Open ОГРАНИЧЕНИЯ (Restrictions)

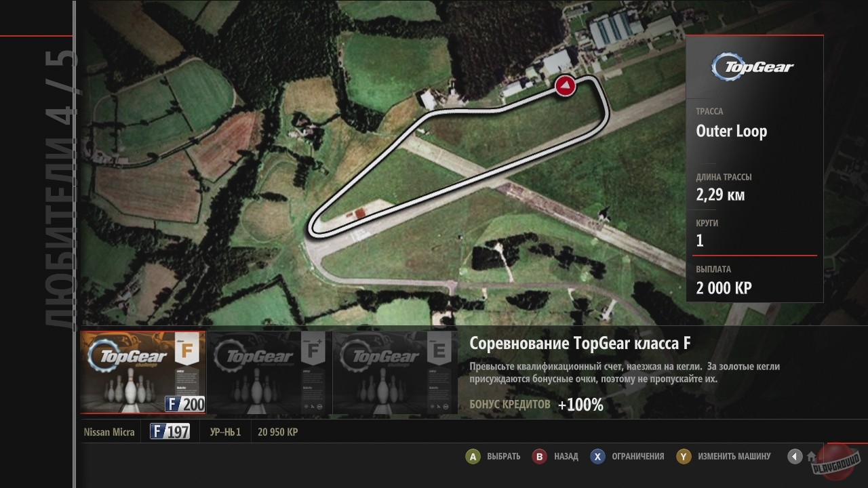coord(637,457)
